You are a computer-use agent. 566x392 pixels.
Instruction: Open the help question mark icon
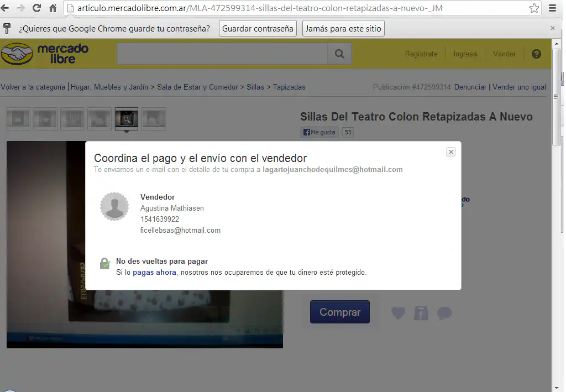[536, 54]
